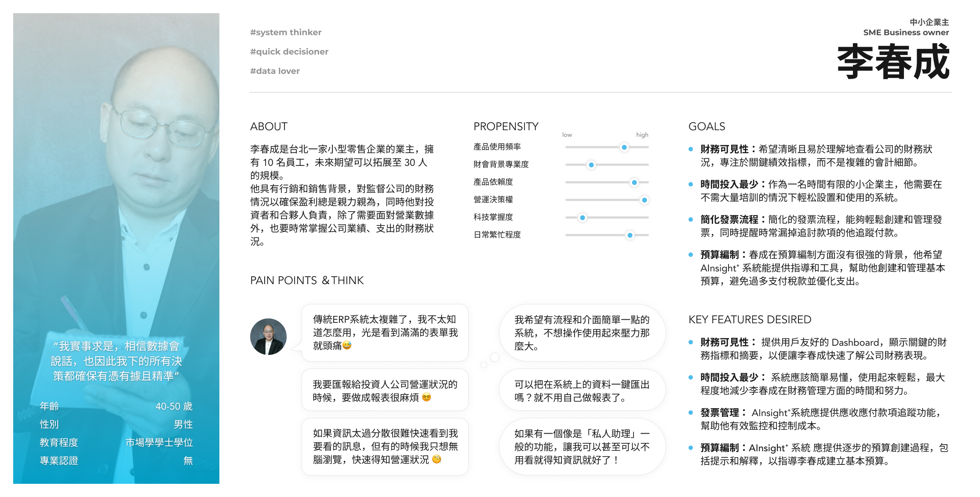Click the bubble starting 可以把在系統上的資料
The width and height of the screenshot is (980, 497).
[582, 390]
